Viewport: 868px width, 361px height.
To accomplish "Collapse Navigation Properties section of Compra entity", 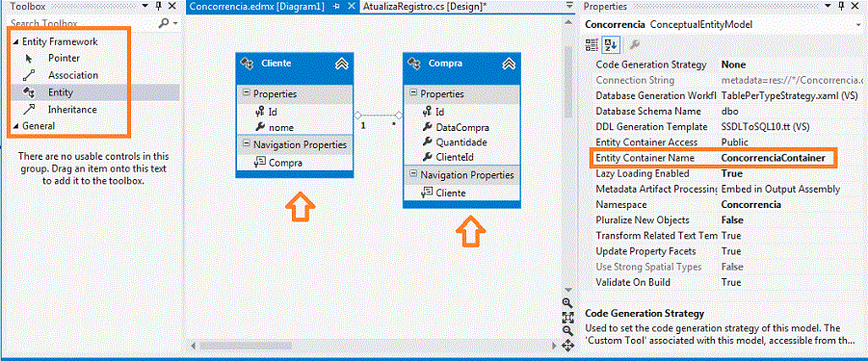I will (413, 174).
